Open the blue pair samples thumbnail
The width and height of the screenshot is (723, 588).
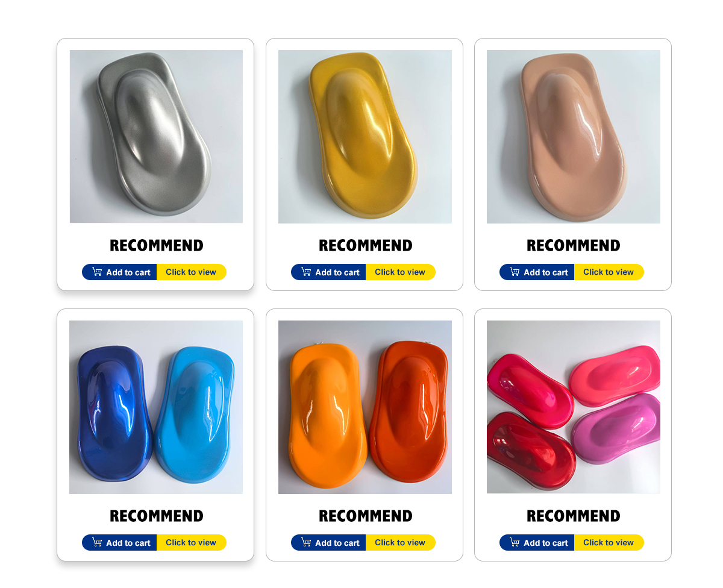(x=156, y=407)
